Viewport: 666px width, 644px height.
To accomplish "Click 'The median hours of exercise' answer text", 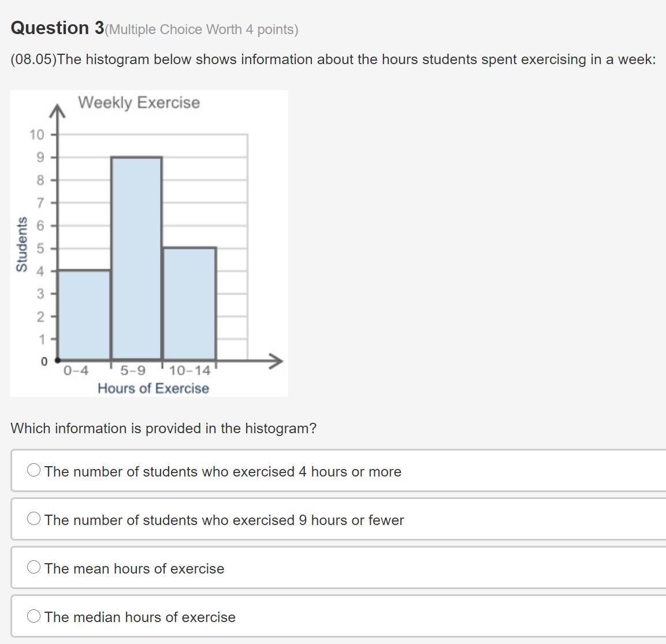I will [x=140, y=617].
